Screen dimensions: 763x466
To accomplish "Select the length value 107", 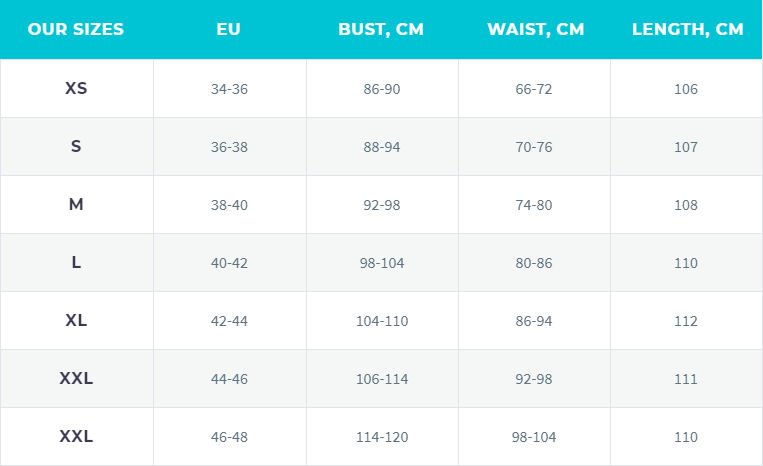I will click(x=686, y=147).
